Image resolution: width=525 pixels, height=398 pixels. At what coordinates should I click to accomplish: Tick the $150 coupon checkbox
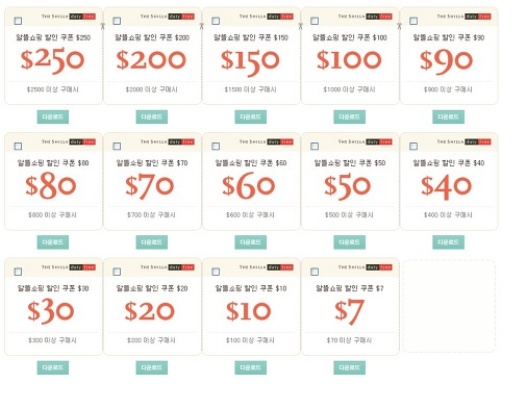(x=216, y=21)
